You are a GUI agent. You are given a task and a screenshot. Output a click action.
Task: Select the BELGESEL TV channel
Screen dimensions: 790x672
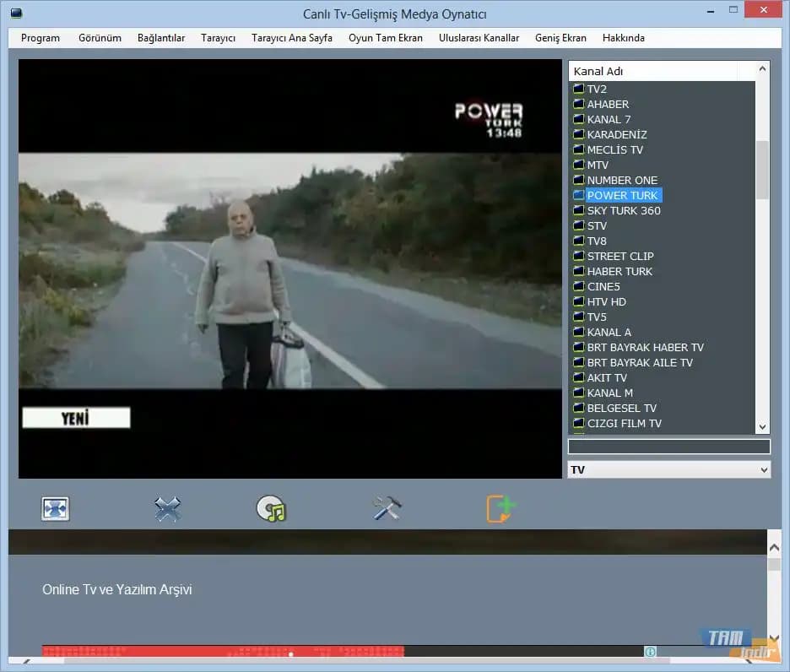tap(621, 408)
